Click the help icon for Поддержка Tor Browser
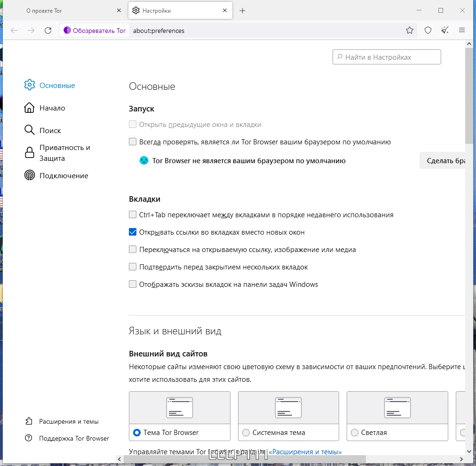The image size is (476, 466). pos(29,438)
